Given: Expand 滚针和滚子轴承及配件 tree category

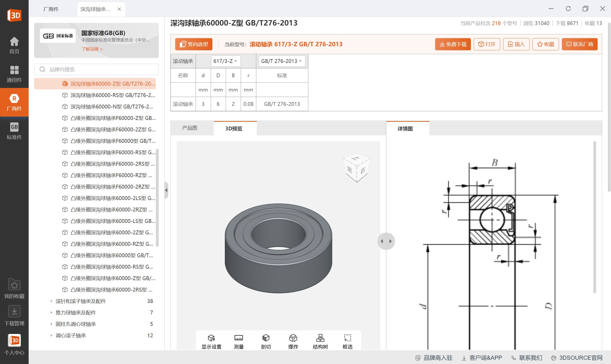Looking at the screenshot, I should [x=51, y=301].
